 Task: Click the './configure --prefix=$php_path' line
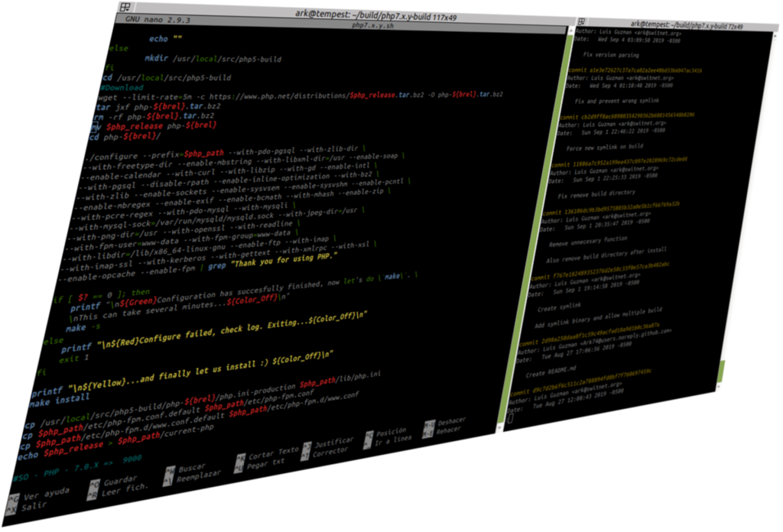click(x=226, y=152)
